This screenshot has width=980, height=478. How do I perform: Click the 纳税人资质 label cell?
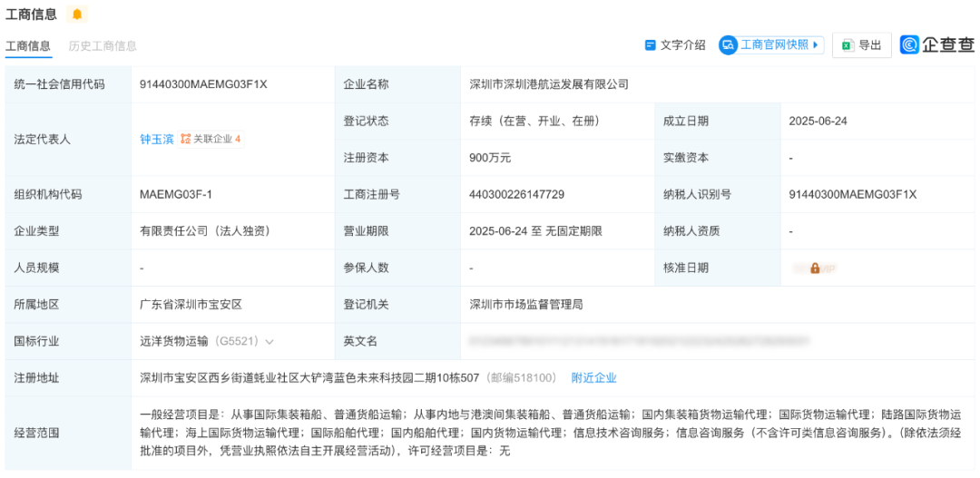coord(718,231)
